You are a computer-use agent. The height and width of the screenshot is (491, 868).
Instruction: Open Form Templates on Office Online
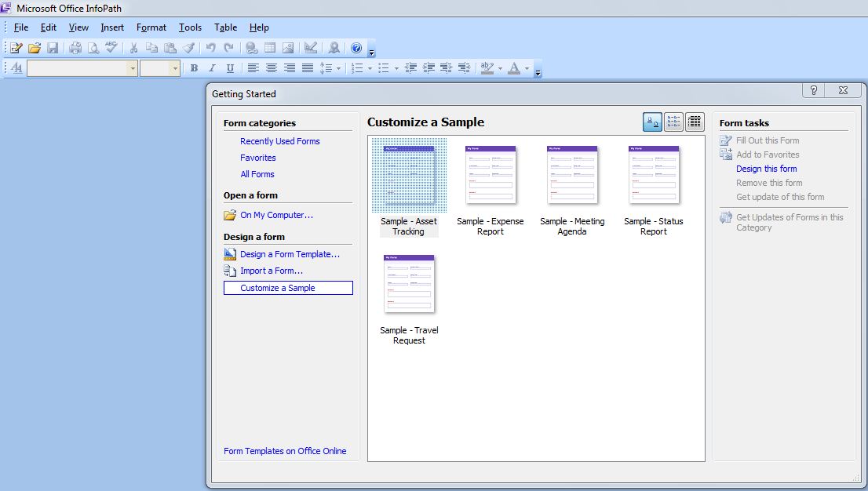click(x=285, y=451)
